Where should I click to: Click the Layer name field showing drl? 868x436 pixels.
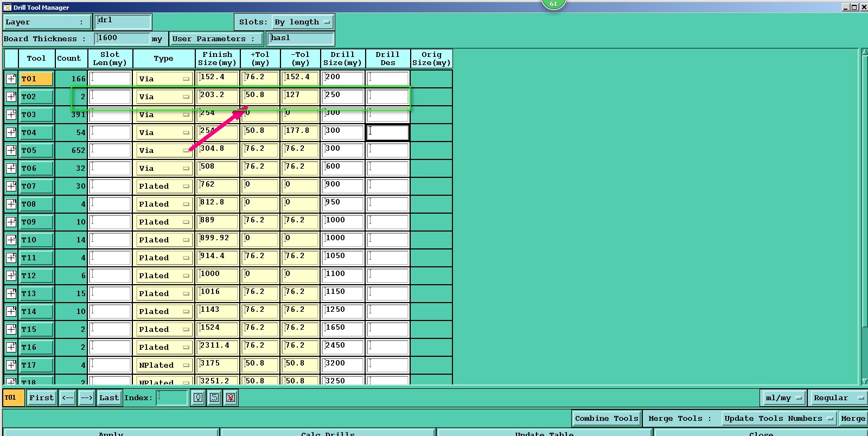click(x=123, y=22)
